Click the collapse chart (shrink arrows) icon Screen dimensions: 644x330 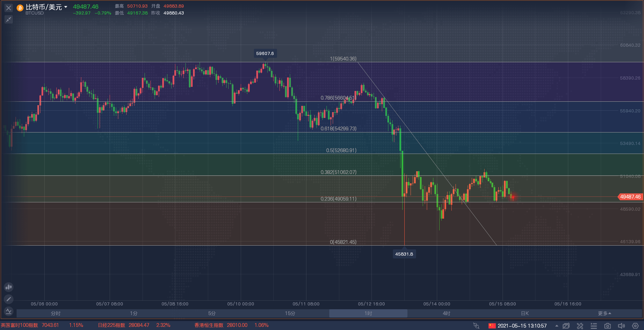click(9, 19)
